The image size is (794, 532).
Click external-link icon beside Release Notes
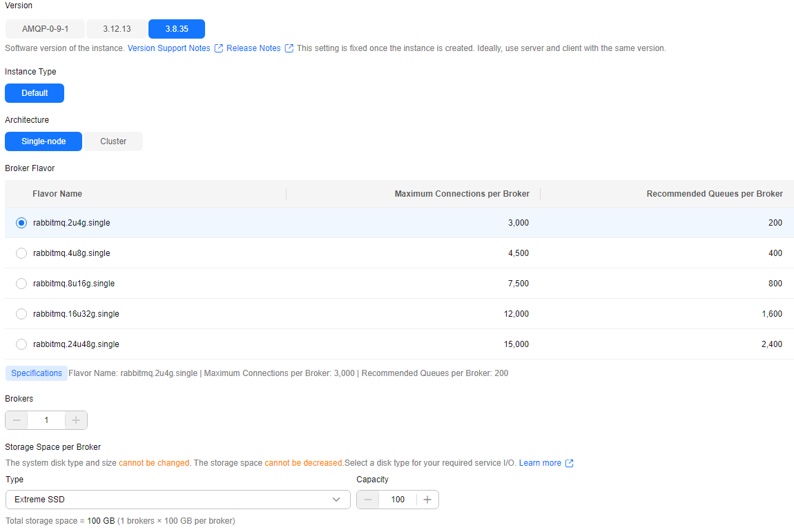pyautogui.click(x=289, y=48)
